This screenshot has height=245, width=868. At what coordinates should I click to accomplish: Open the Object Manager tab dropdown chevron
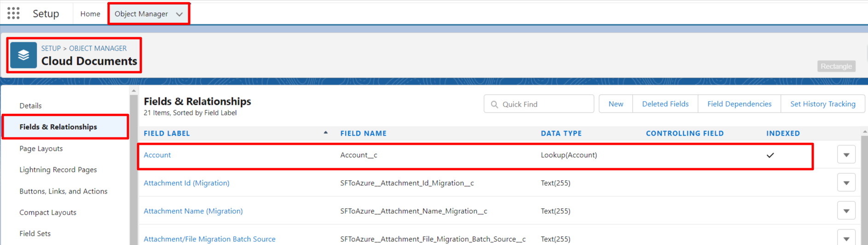tap(179, 14)
